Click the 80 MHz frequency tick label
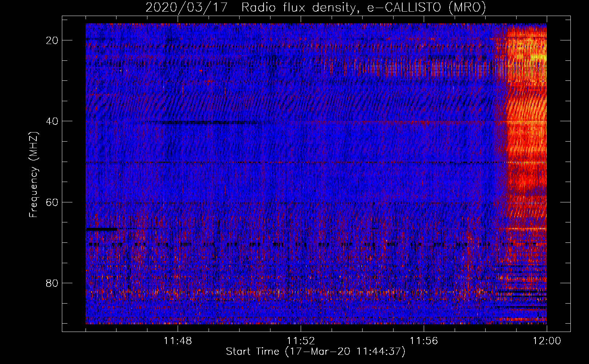 point(52,283)
